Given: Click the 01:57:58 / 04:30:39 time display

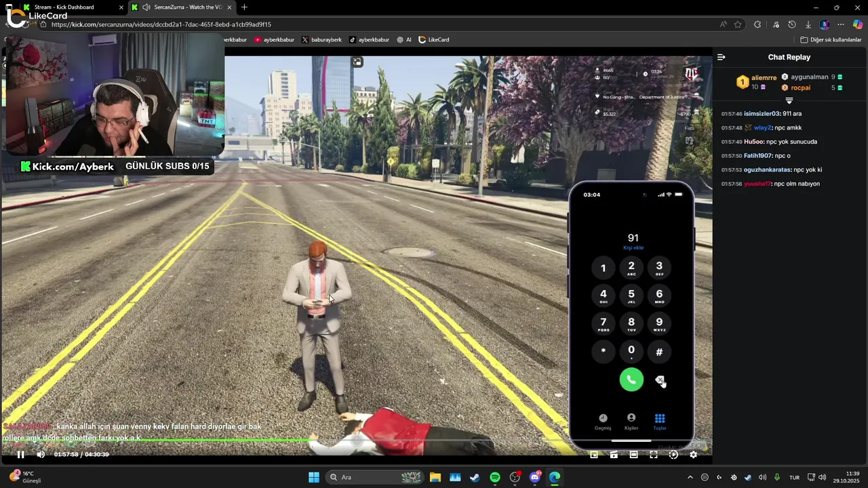Looking at the screenshot, I should point(81,455).
